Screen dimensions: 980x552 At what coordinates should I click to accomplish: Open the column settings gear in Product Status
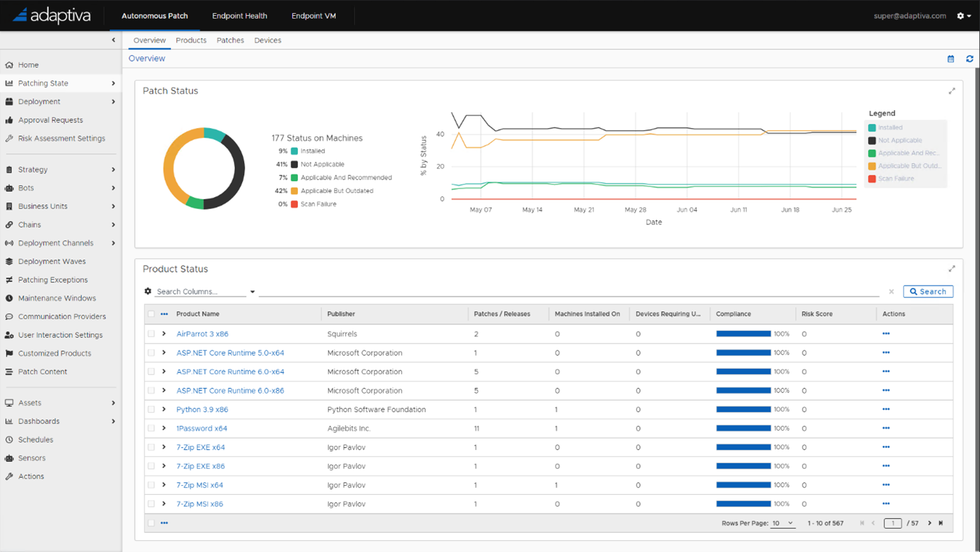(146, 291)
